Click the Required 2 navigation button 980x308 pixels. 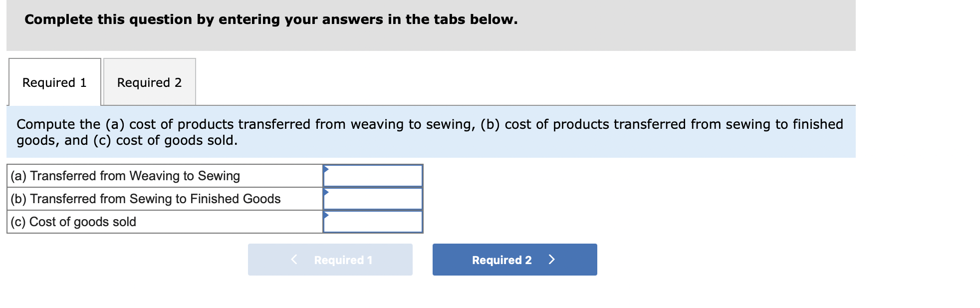point(514,259)
